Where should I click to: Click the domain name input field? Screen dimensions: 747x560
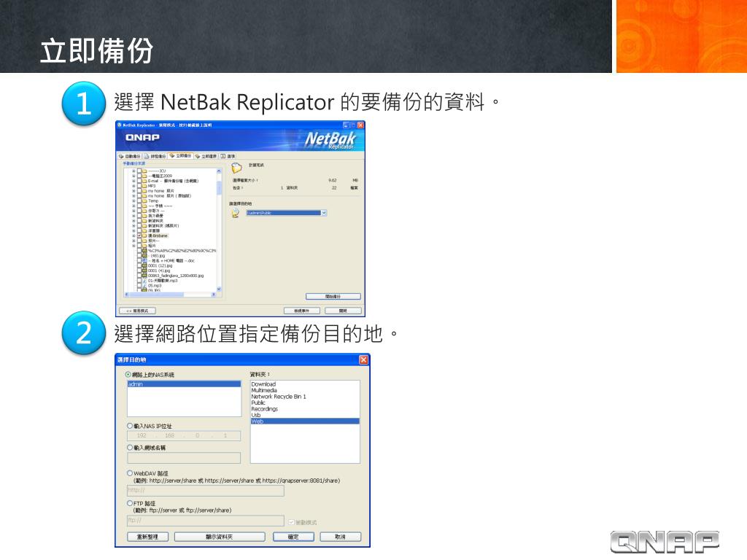(184, 458)
